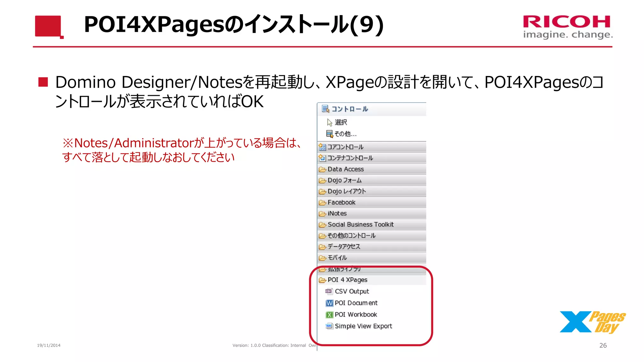The height and width of the screenshot is (362, 644).
Task: Expand the Dojo レイアウト drawer
Action: [x=372, y=191]
